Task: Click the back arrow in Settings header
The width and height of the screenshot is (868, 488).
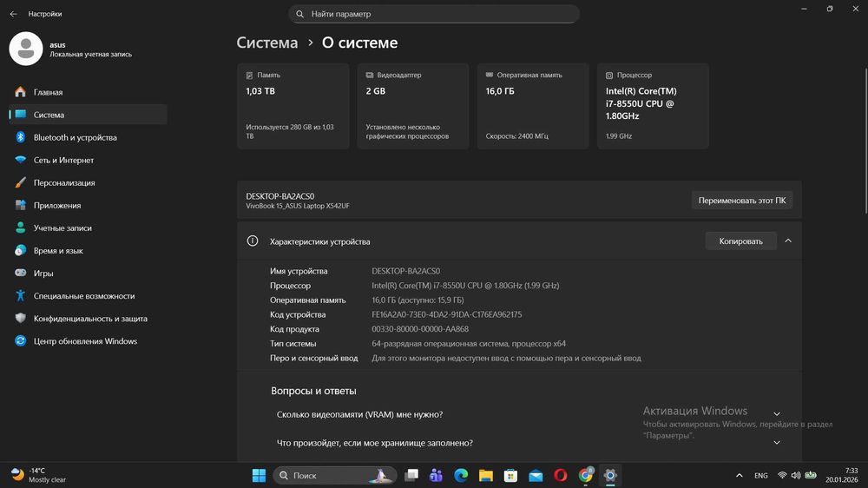Action: tap(13, 14)
